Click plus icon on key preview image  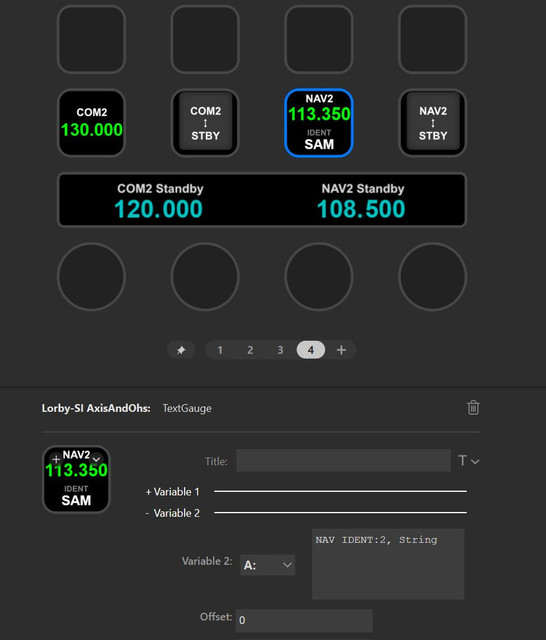(x=56, y=459)
